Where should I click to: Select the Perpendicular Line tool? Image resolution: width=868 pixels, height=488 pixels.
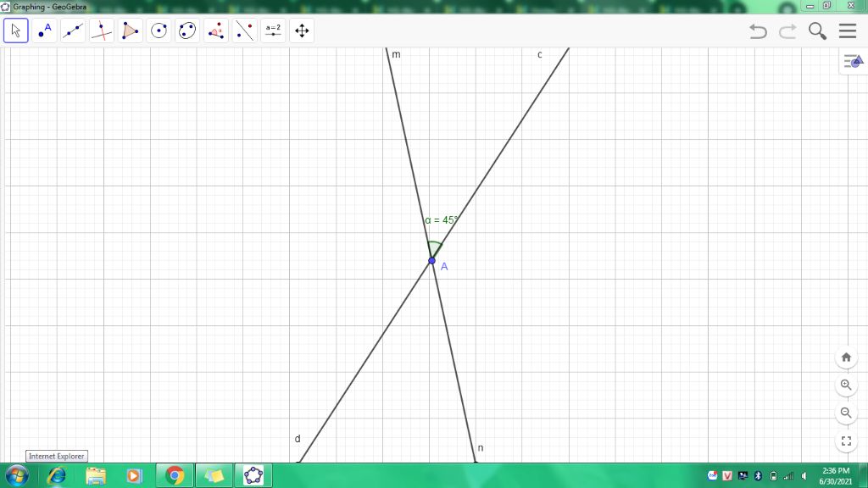(102, 30)
